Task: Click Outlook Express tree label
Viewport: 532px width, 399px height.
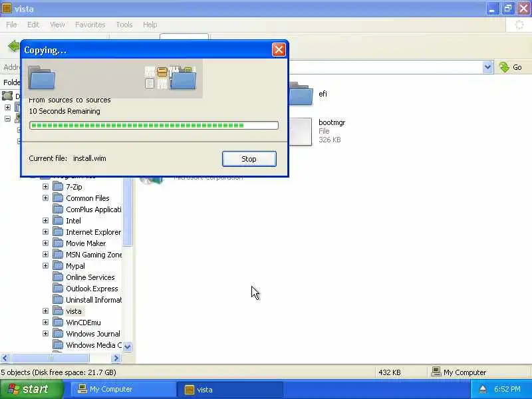Action: [92, 289]
